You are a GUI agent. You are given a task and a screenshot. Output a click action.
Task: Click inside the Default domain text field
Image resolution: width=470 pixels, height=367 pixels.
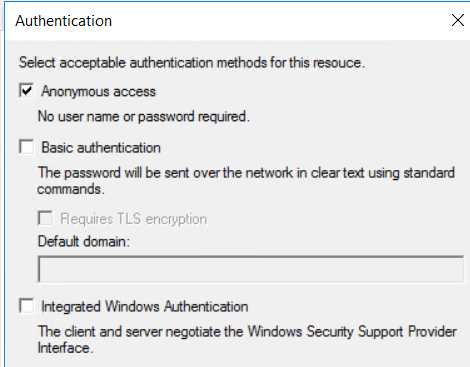251,269
